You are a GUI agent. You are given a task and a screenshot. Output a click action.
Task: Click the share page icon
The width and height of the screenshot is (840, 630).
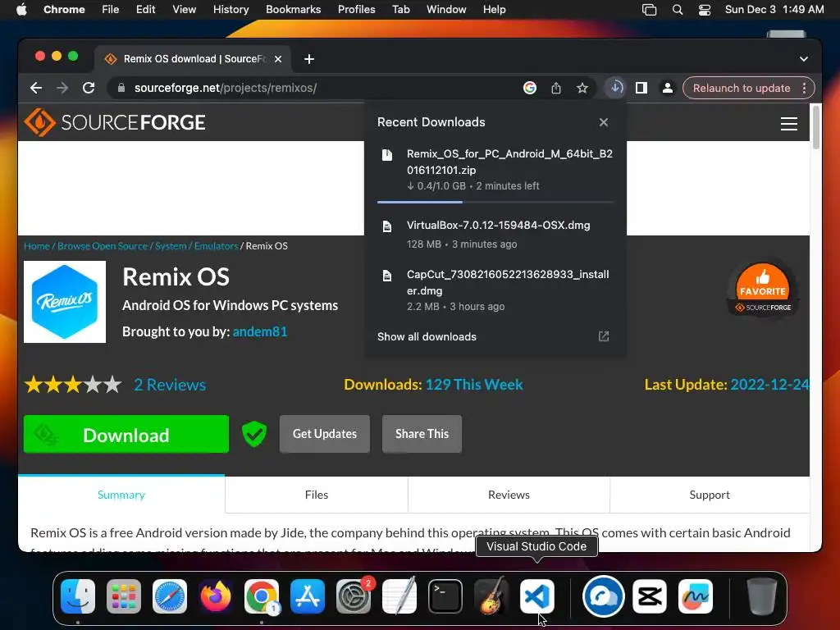[x=556, y=88]
